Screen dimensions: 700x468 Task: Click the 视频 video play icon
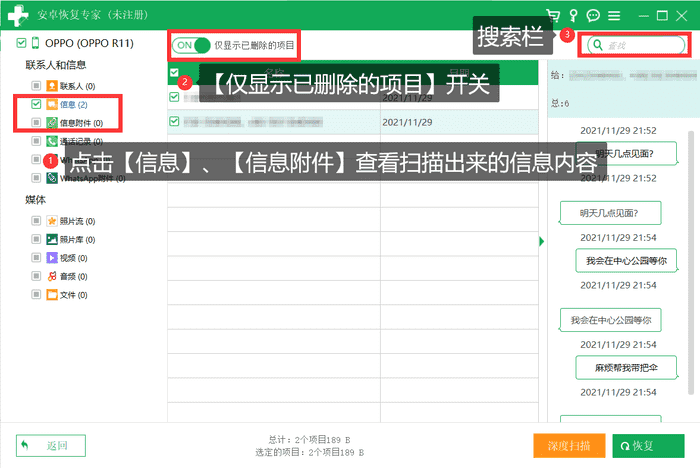(52, 258)
